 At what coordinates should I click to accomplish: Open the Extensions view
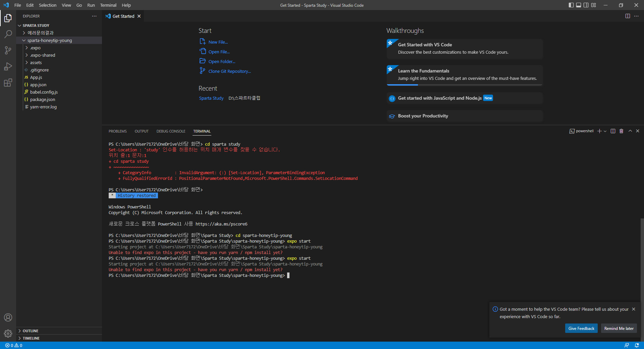pyautogui.click(x=8, y=83)
